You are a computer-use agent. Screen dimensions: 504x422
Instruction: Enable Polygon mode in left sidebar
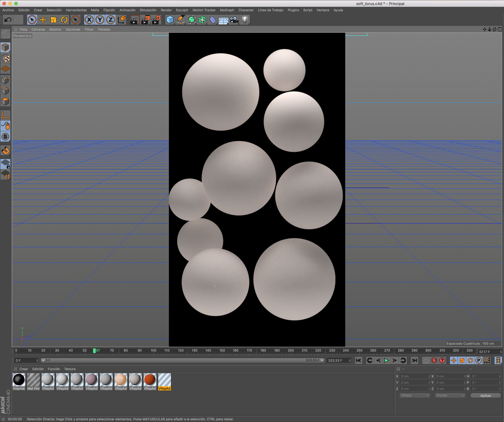(x=5, y=102)
